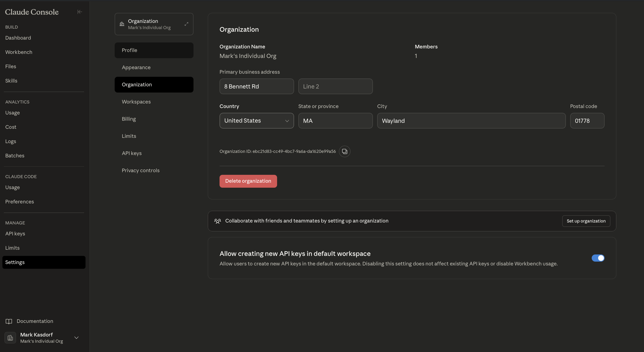644x352 pixels.
Task: Open the Country dropdown showing United States
Action: click(257, 121)
